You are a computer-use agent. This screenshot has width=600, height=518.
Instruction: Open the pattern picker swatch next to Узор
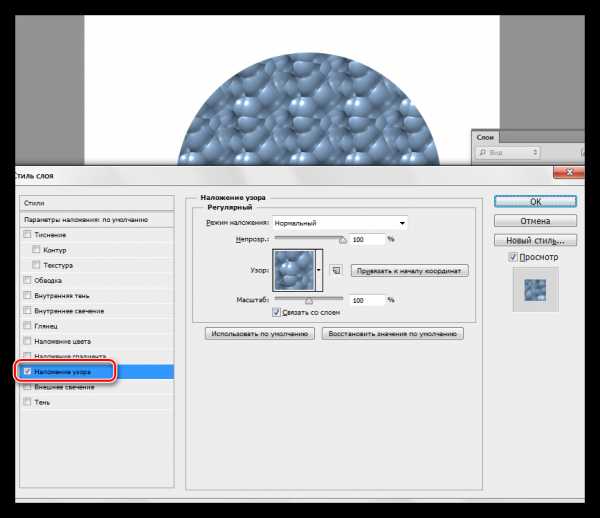tap(293, 270)
